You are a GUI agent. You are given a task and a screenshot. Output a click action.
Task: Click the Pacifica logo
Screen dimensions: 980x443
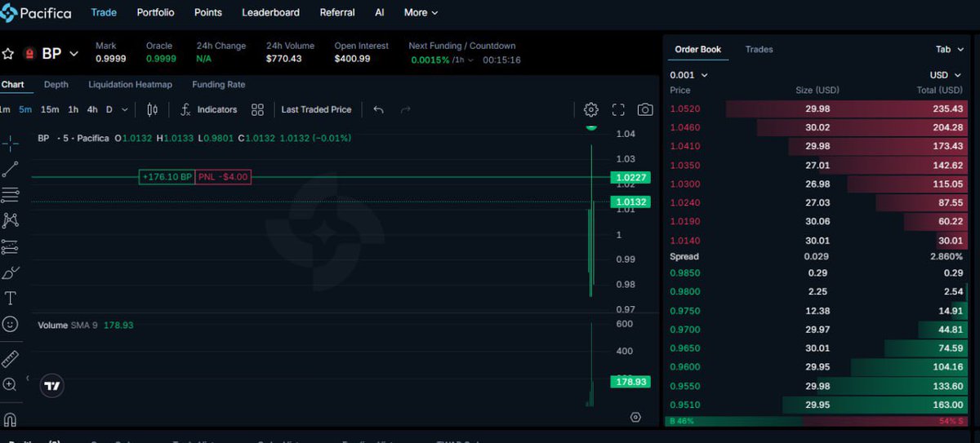36,13
